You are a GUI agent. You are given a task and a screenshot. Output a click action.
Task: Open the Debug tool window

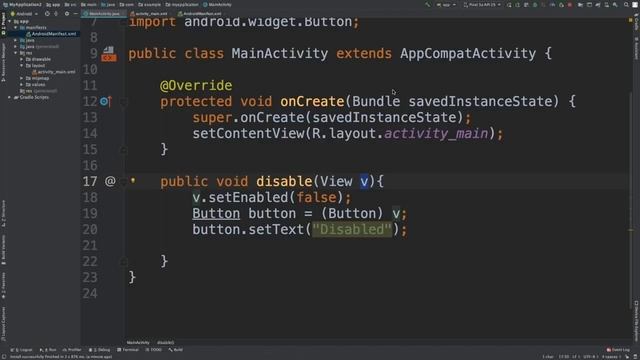point(100,350)
